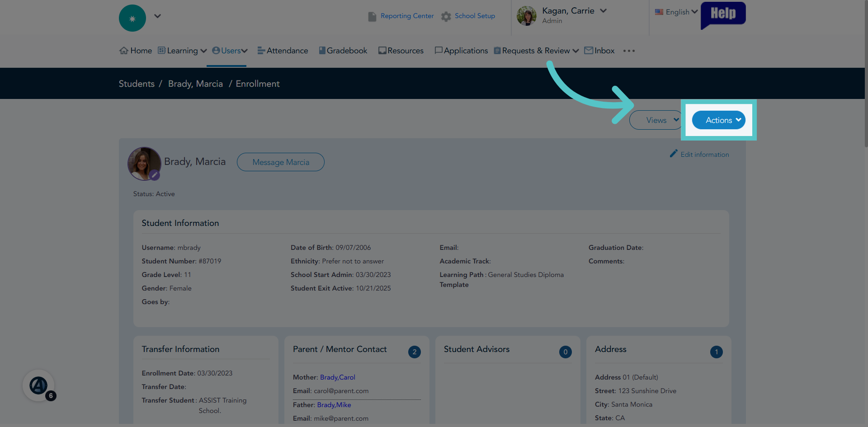This screenshot has width=868, height=427.
Task: Expand the Requests & Review chevron
Action: (576, 51)
